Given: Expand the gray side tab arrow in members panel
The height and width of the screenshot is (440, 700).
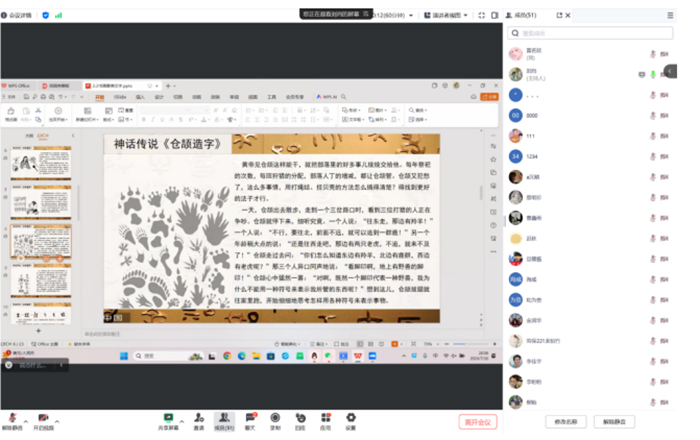Looking at the screenshot, I should click(670, 71).
